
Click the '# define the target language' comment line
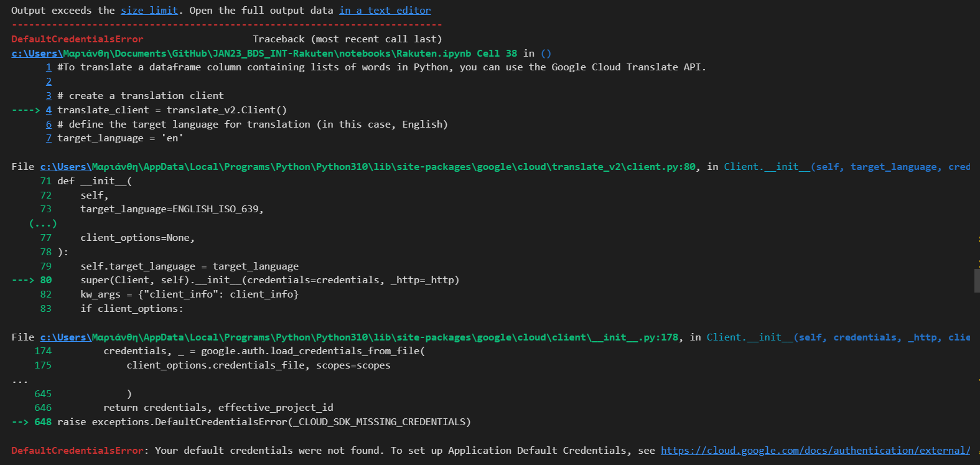[x=253, y=124]
